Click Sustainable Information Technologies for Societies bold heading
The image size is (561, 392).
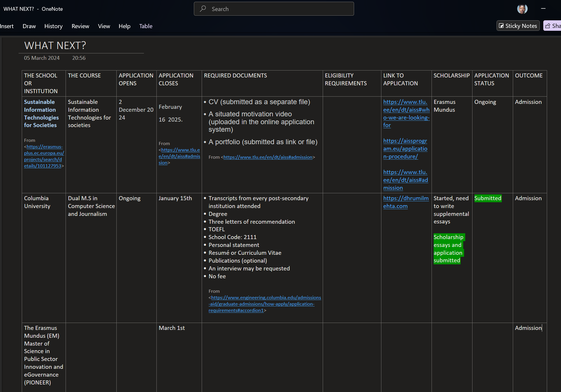pos(41,114)
